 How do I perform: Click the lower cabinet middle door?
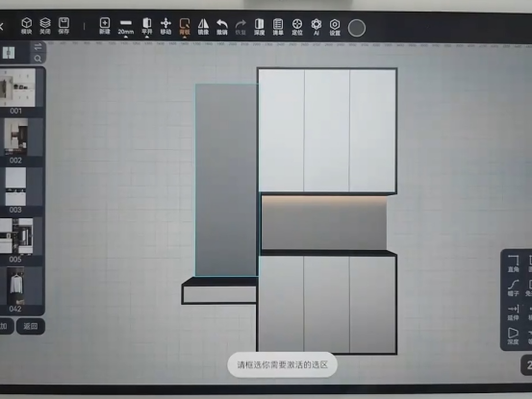(x=326, y=305)
